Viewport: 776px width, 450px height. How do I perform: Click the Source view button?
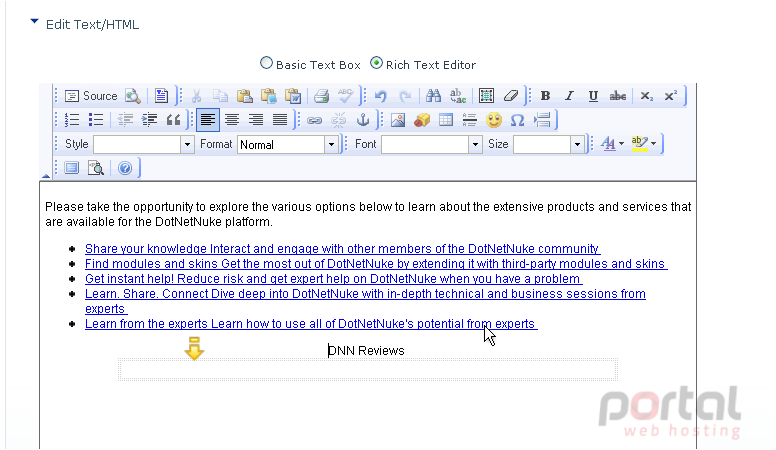pos(91,96)
